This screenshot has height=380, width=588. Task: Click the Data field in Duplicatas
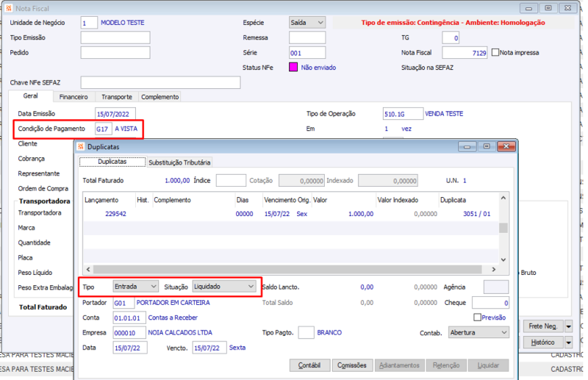point(130,348)
